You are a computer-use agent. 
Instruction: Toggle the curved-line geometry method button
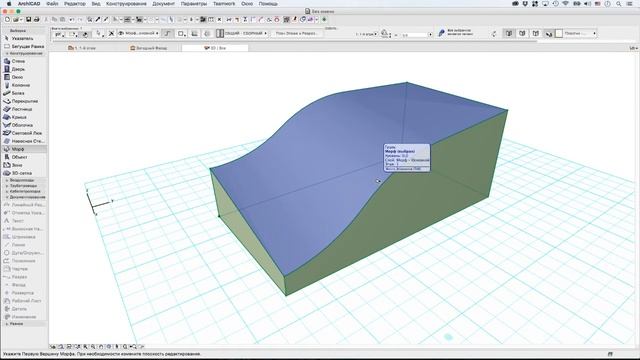pyautogui.click(x=167, y=33)
